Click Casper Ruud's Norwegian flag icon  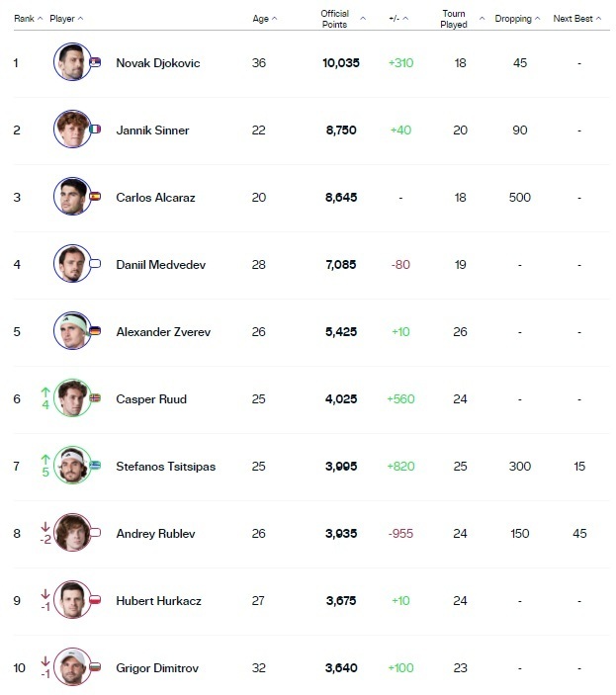[95, 398]
